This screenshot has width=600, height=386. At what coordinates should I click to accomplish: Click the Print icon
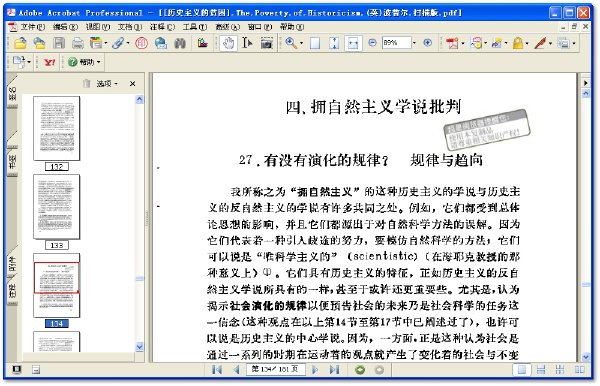pyautogui.click(x=78, y=43)
